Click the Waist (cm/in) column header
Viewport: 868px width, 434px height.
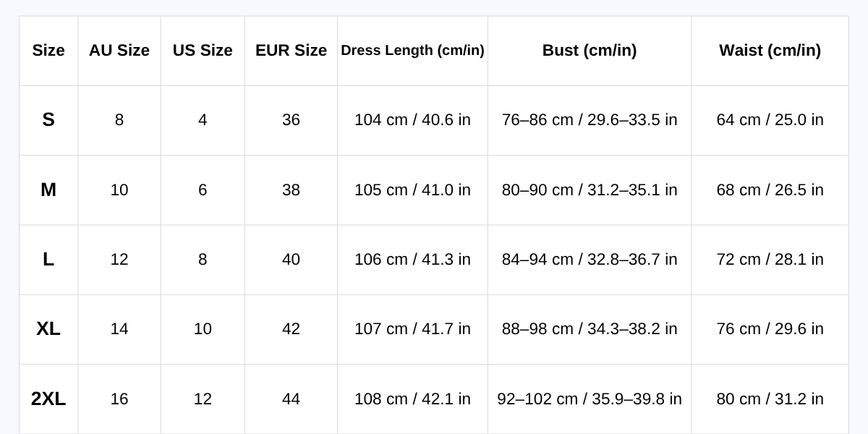[770, 51]
